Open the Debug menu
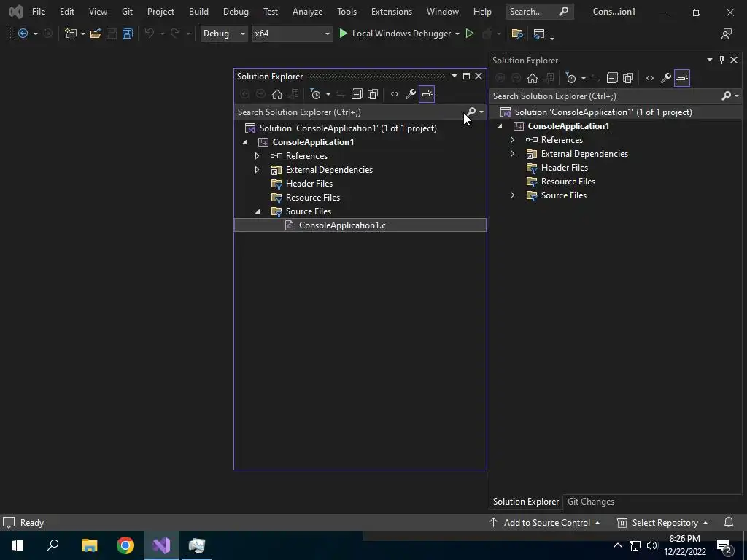This screenshot has height=560, width=747. click(x=236, y=12)
